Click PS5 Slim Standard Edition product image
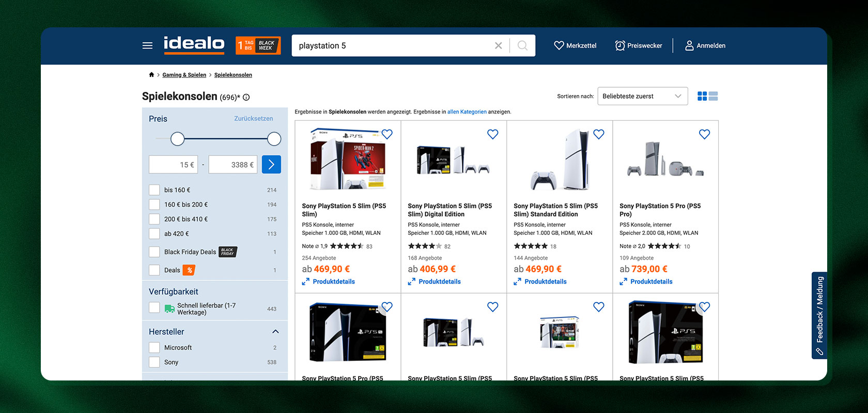868x413 pixels. click(x=560, y=160)
